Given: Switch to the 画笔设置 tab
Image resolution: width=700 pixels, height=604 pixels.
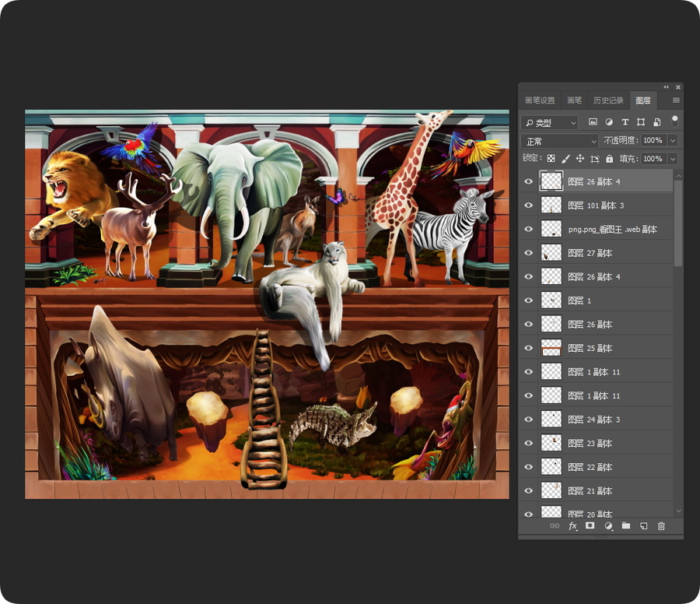Looking at the screenshot, I should 540,100.
